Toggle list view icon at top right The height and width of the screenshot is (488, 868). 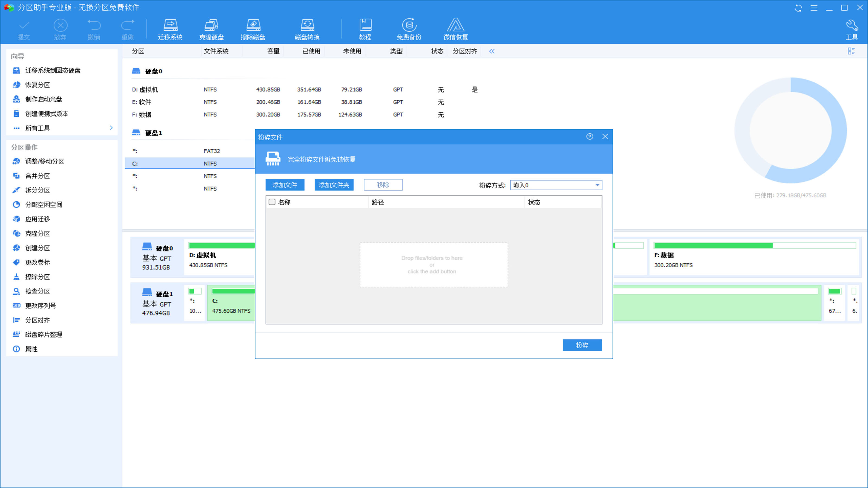(851, 51)
